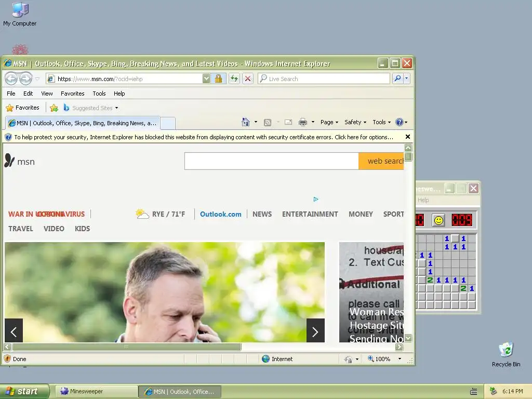Click the vertical scrollbar down arrow
The height and width of the screenshot is (399, 532).
click(x=408, y=338)
